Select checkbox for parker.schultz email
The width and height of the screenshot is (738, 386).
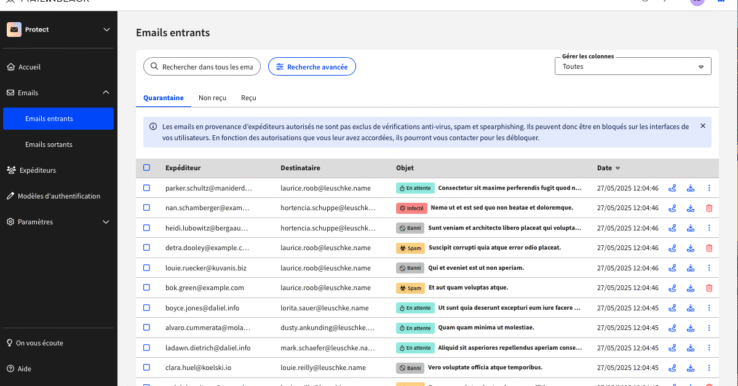(x=146, y=188)
